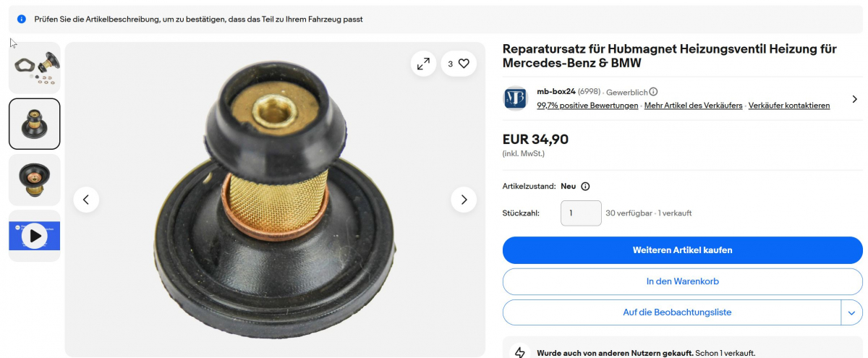Screen dimensions: 868x358
Task: Click Auf die Beobachtungsliste button
Action: click(x=672, y=312)
